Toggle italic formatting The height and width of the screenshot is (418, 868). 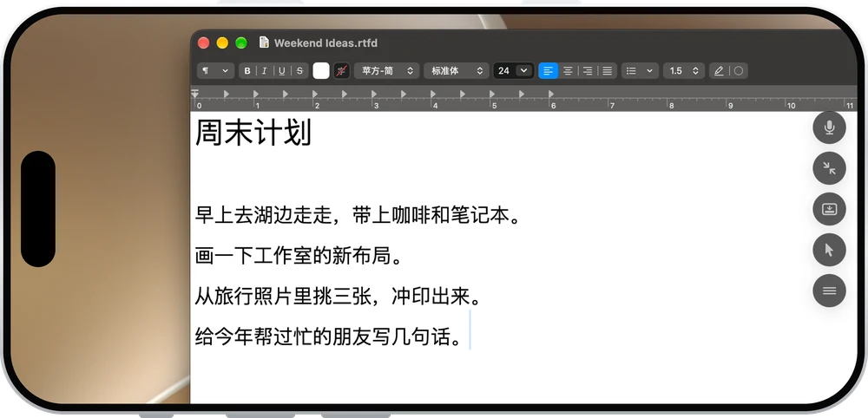click(x=265, y=71)
